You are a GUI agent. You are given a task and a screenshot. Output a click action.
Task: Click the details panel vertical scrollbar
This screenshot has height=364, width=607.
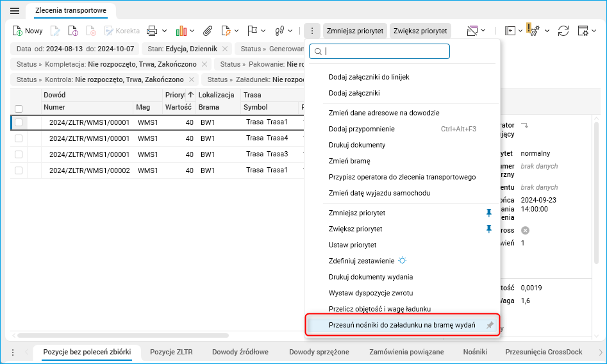596,194
